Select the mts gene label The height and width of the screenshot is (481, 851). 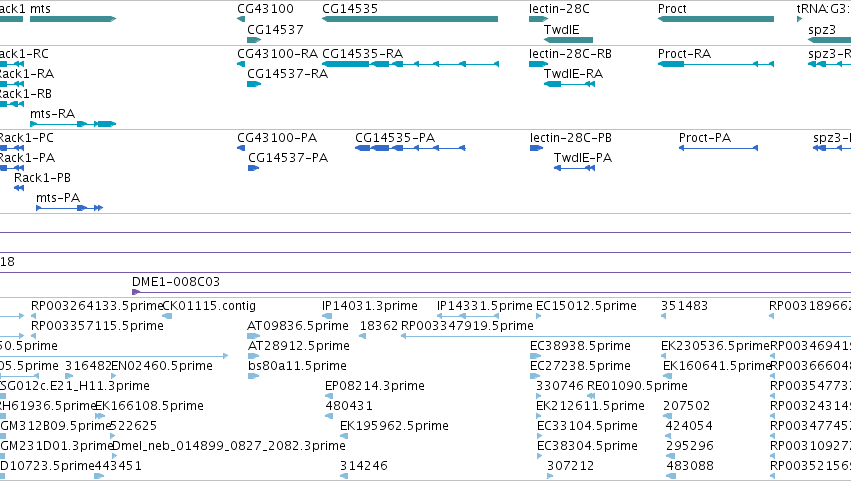[40, 9]
